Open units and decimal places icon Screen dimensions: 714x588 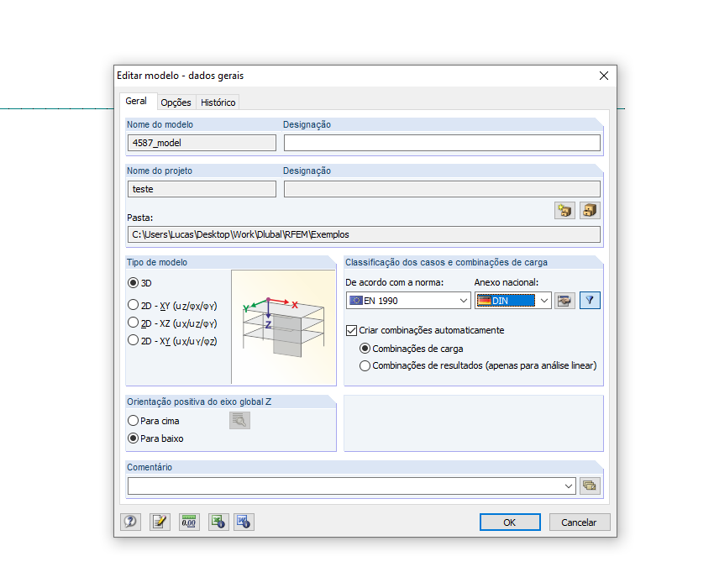tap(189, 522)
